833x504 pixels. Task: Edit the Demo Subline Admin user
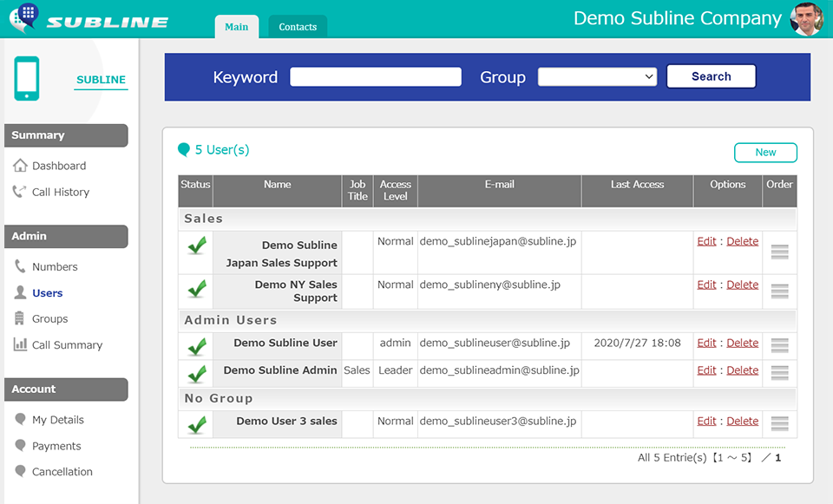[706, 370]
